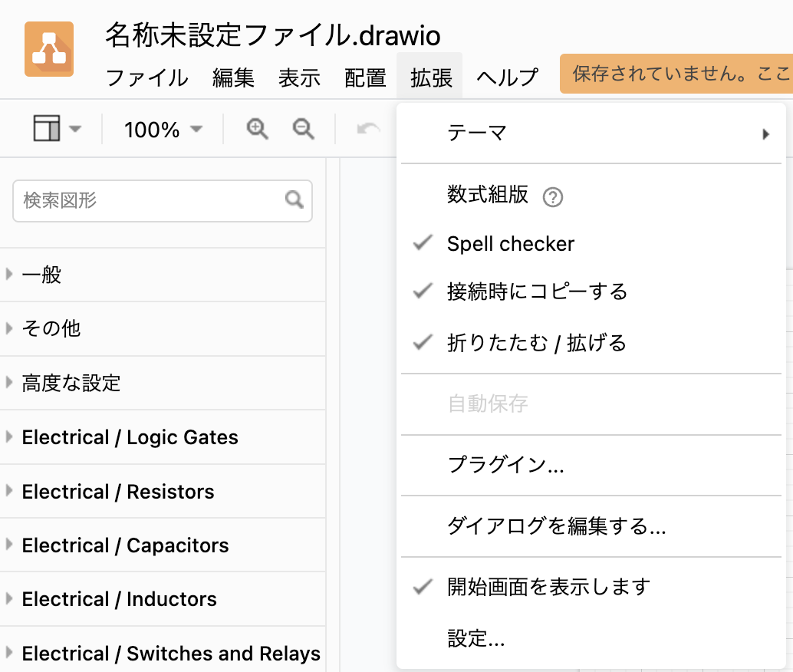Open the 100% zoom dropdown
The width and height of the screenshot is (793, 672).
click(x=163, y=130)
